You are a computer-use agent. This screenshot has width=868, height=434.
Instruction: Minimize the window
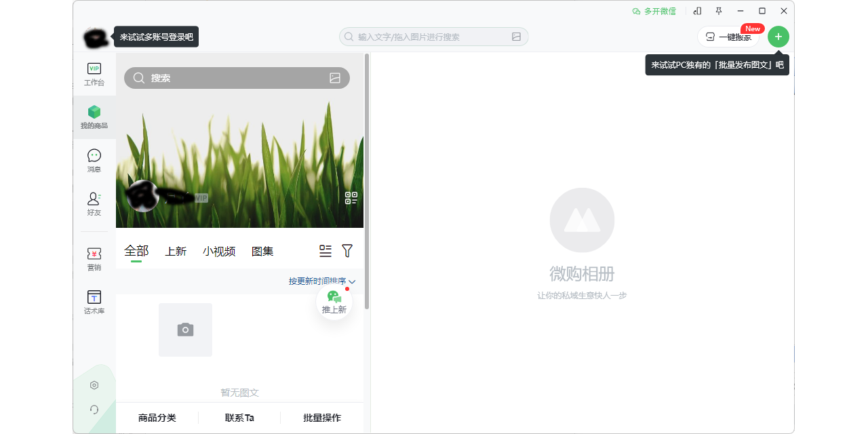pos(741,11)
